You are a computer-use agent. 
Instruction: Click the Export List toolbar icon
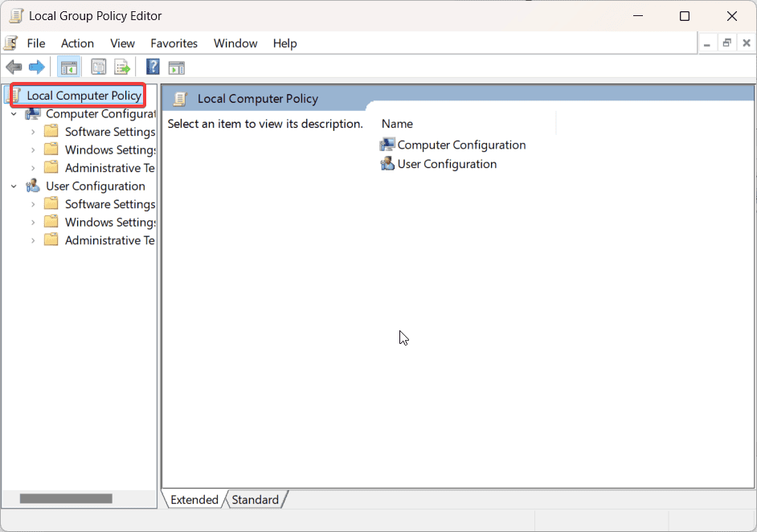(x=122, y=68)
